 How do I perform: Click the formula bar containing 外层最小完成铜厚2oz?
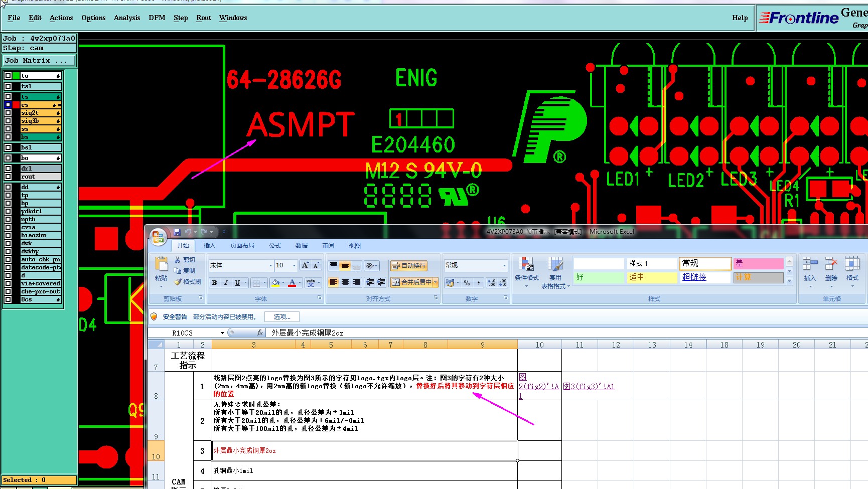(567, 333)
